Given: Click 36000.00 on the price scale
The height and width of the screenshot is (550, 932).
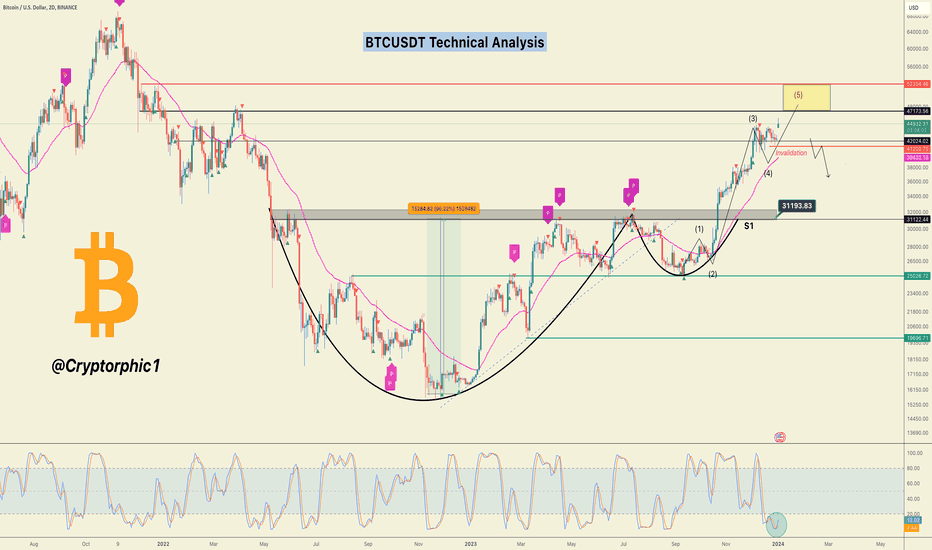Looking at the screenshot, I should pos(917,181).
